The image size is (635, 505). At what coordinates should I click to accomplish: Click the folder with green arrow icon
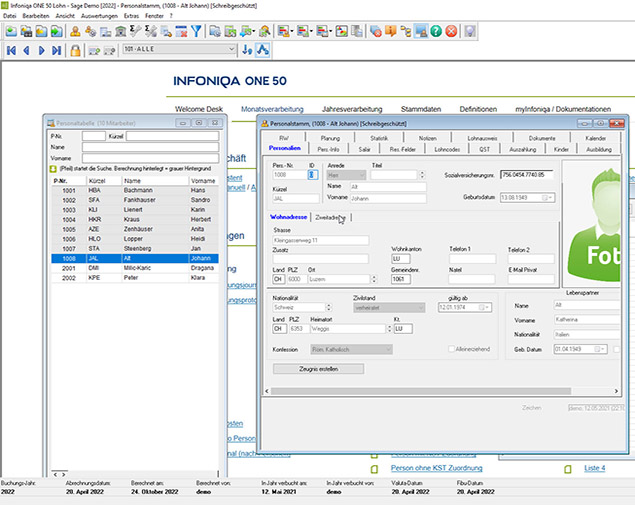coord(57,31)
